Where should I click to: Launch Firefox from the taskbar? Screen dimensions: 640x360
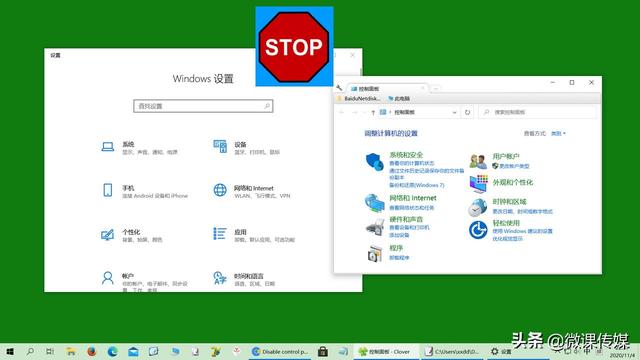(92, 351)
